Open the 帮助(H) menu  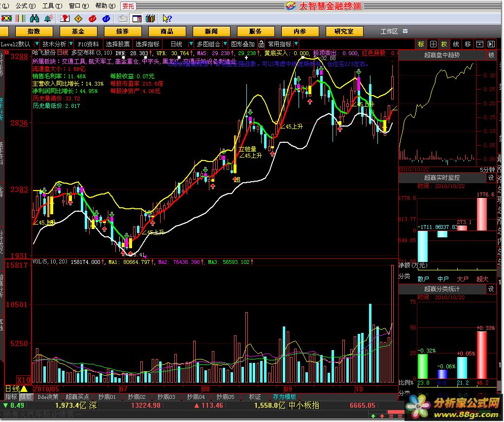click(105, 6)
